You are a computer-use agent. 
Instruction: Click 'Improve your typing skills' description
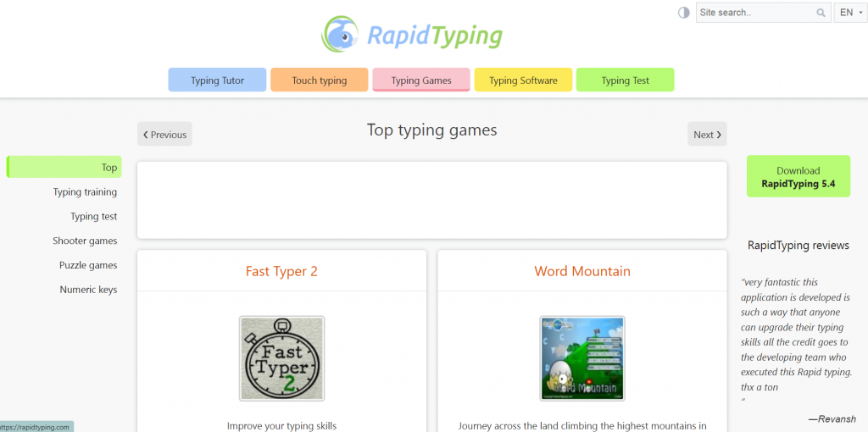281,426
